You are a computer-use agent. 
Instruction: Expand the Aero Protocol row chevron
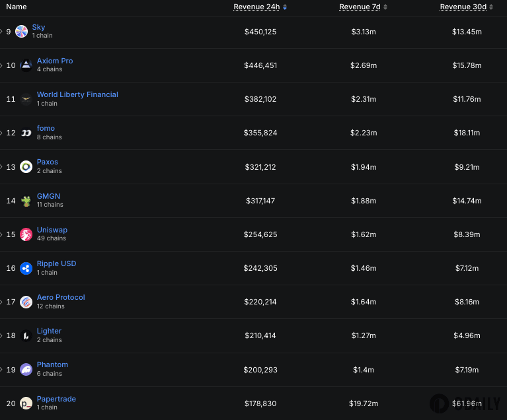tap(1, 302)
